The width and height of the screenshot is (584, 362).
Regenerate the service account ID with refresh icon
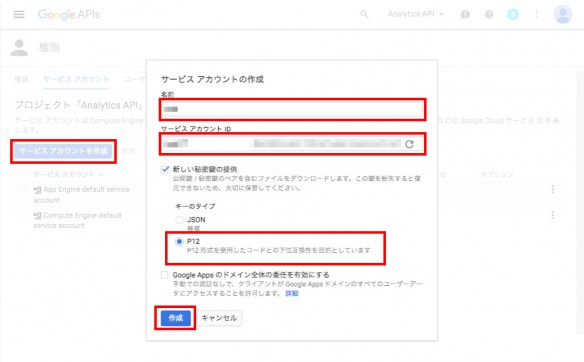[409, 144]
